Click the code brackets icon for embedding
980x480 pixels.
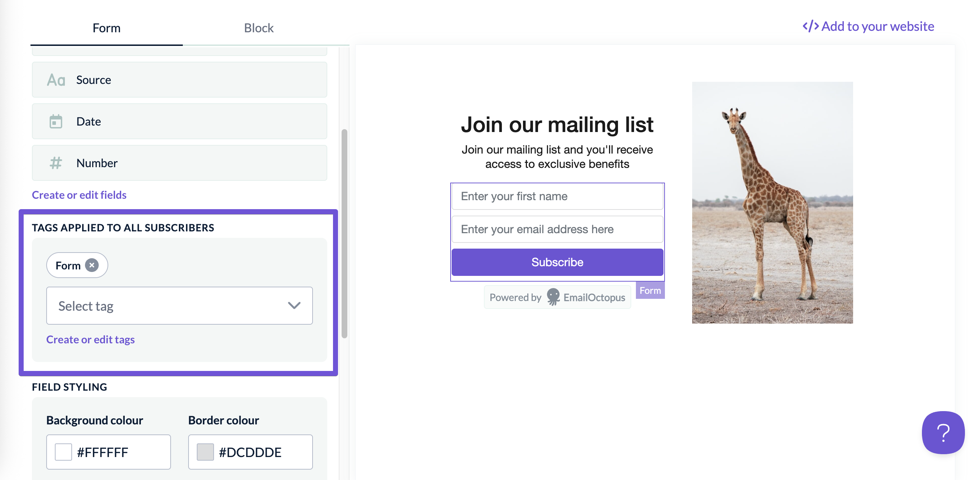pos(810,26)
